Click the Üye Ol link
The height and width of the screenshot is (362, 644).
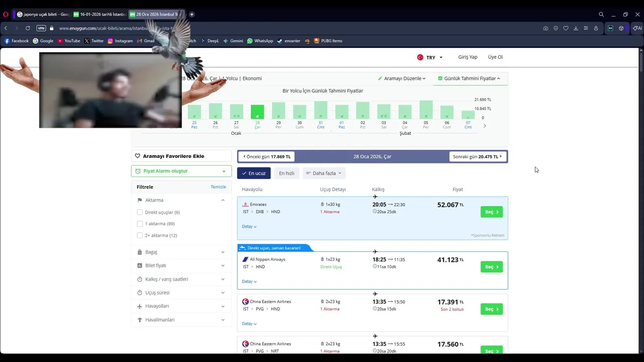tap(495, 57)
